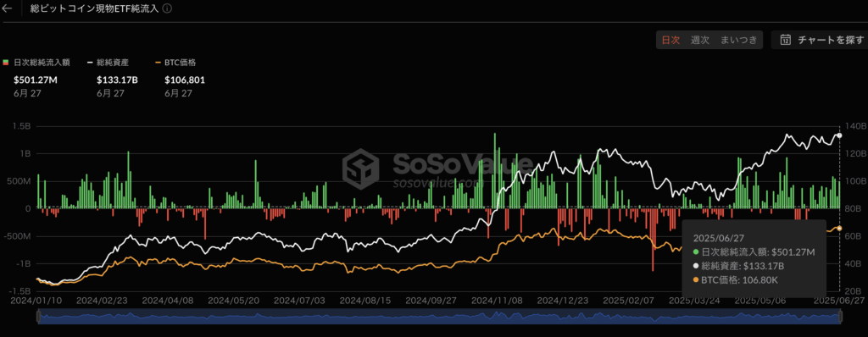Screen dimensions: 868x337
Task: Select the 日次 daily tab
Action: pyautogui.click(x=671, y=40)
